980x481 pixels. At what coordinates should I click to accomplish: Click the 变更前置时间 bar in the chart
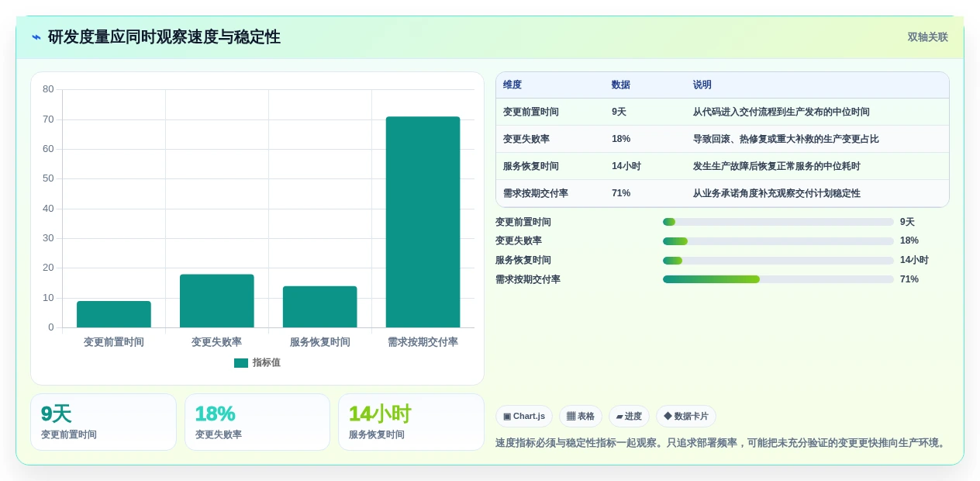click(114, 314)
